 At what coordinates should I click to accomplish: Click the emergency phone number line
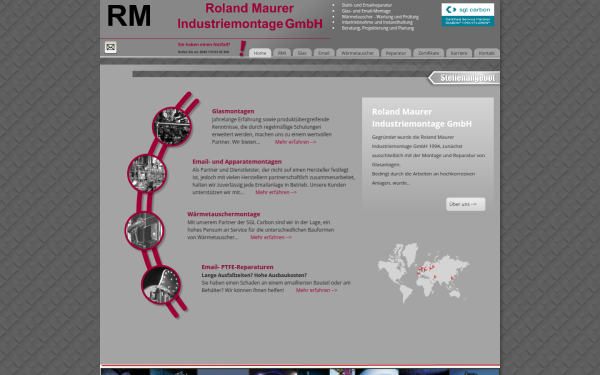(x=203, y=52)
